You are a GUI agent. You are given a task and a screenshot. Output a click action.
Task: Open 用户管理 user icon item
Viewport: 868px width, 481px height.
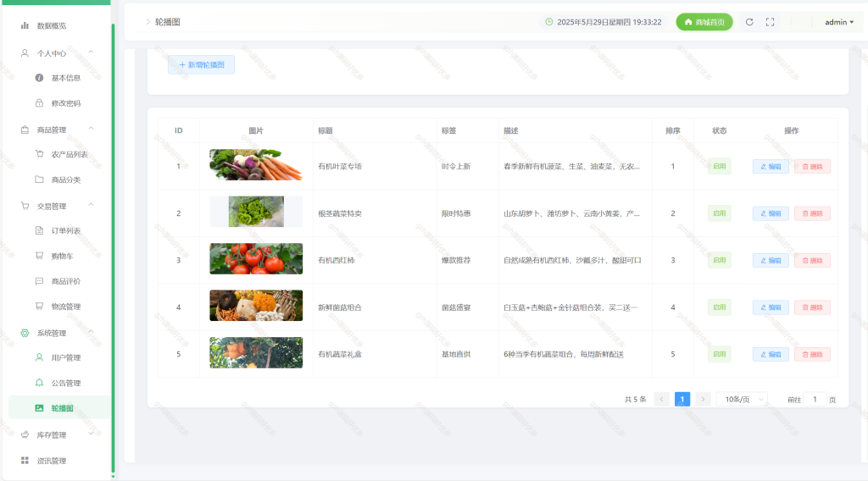click(39, 357)
